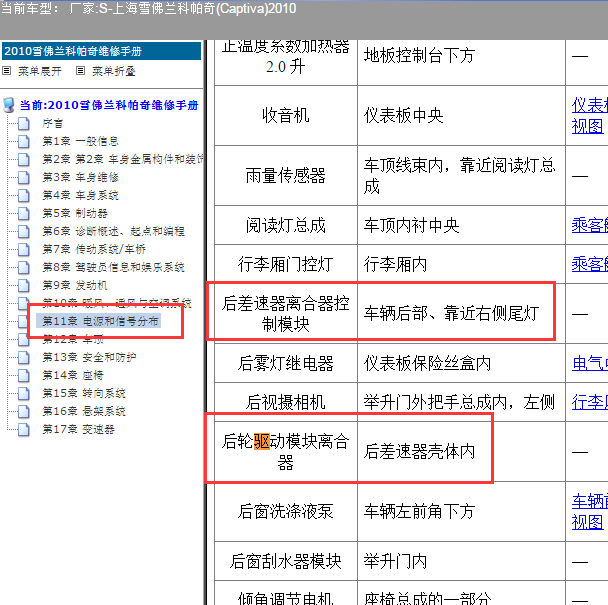Click the page icon next to 第13章 安全和防护
608x605 pixels.
tap(24, 358)
